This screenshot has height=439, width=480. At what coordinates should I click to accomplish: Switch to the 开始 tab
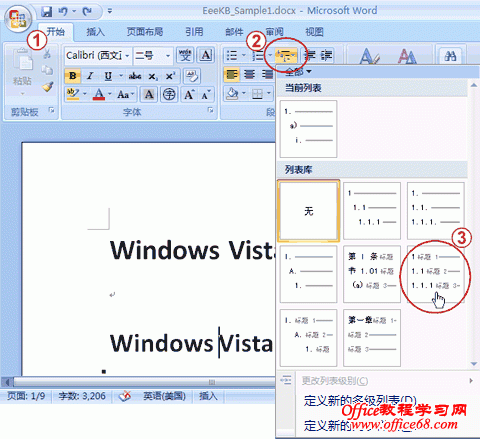[x=55, y=32]
